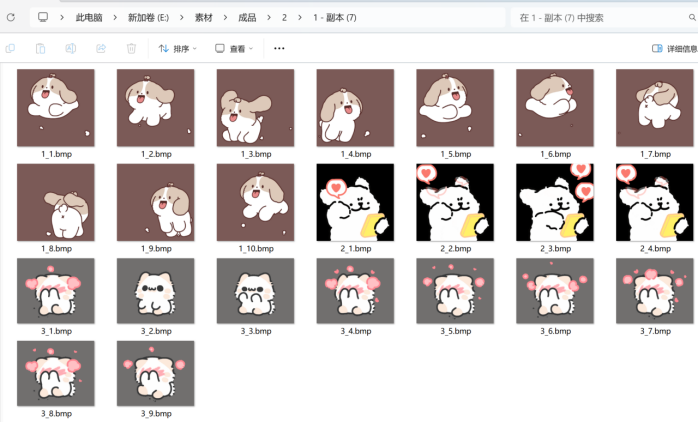
Task: Click the file name label 3_8.bmp
Action: coord(57,414)
